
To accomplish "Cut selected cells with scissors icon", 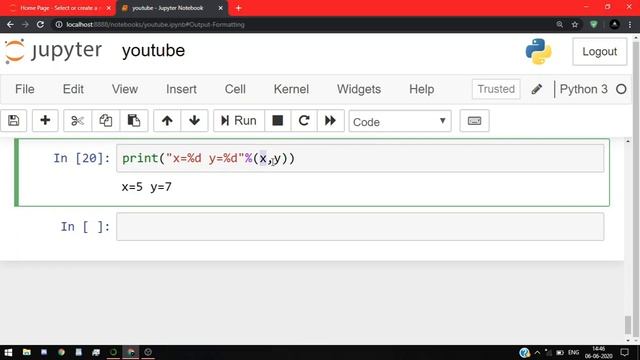I will tap(77, 121).
